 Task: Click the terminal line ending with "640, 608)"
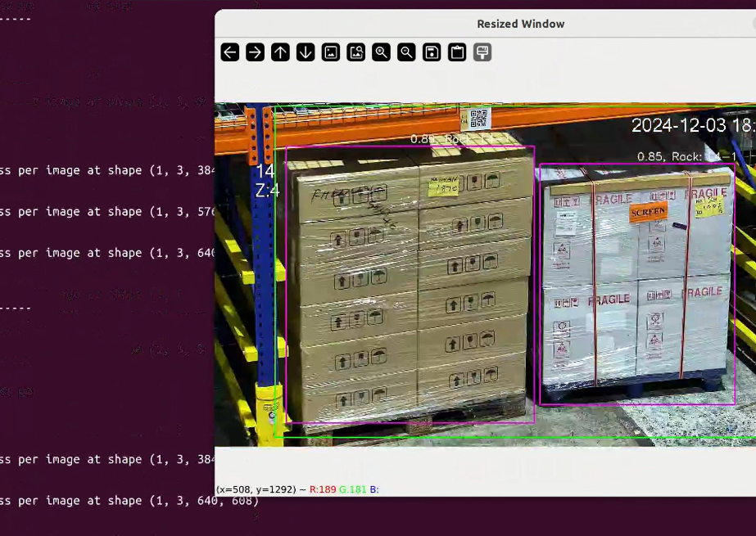[x=129, y=500]
